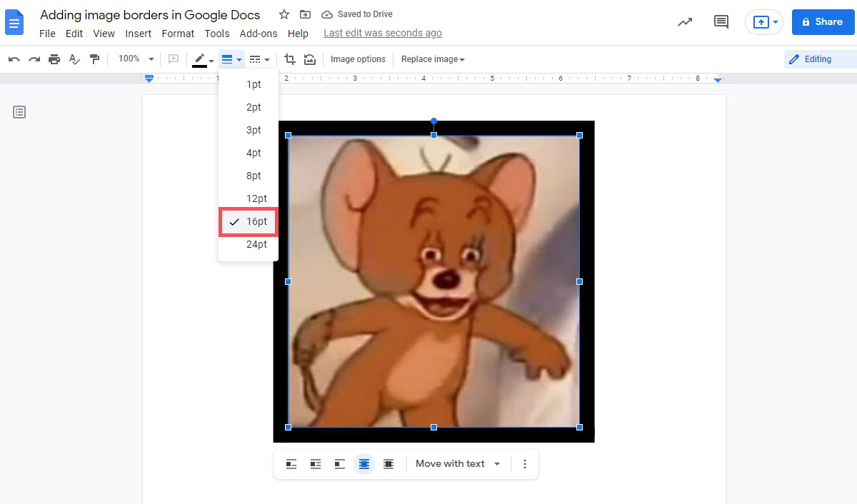Click the blue Share button
This screenshot has height=504, width=857.
(823, 22)
